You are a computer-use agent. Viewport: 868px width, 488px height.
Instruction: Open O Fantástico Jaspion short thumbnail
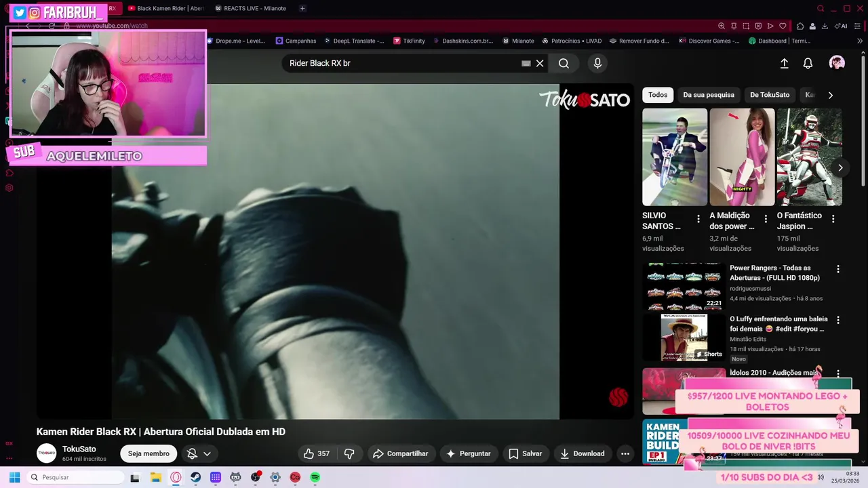[809, 157]
